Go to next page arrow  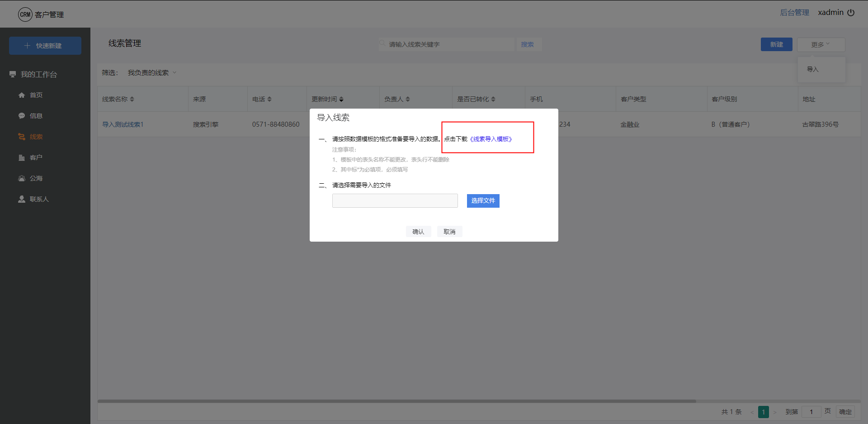[775, 412]
